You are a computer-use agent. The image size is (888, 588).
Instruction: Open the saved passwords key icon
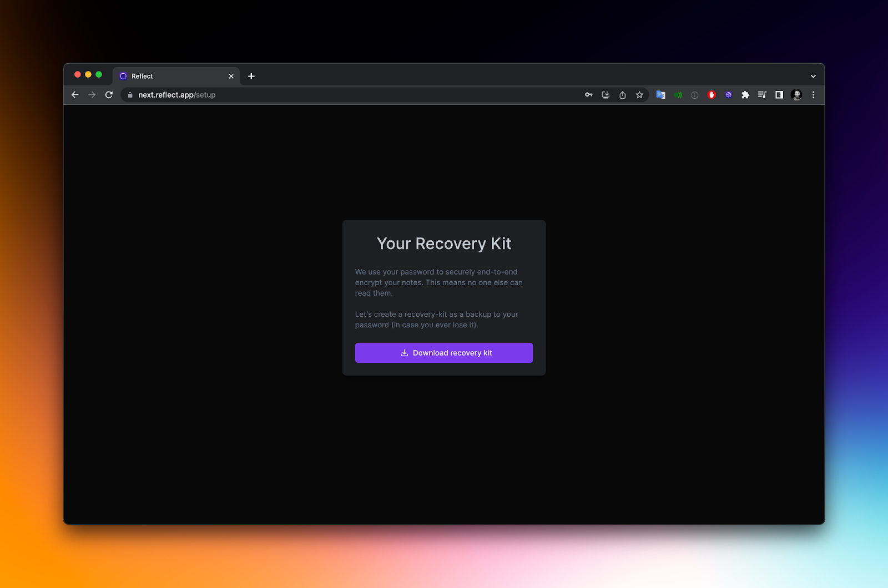tap(588, 95)
